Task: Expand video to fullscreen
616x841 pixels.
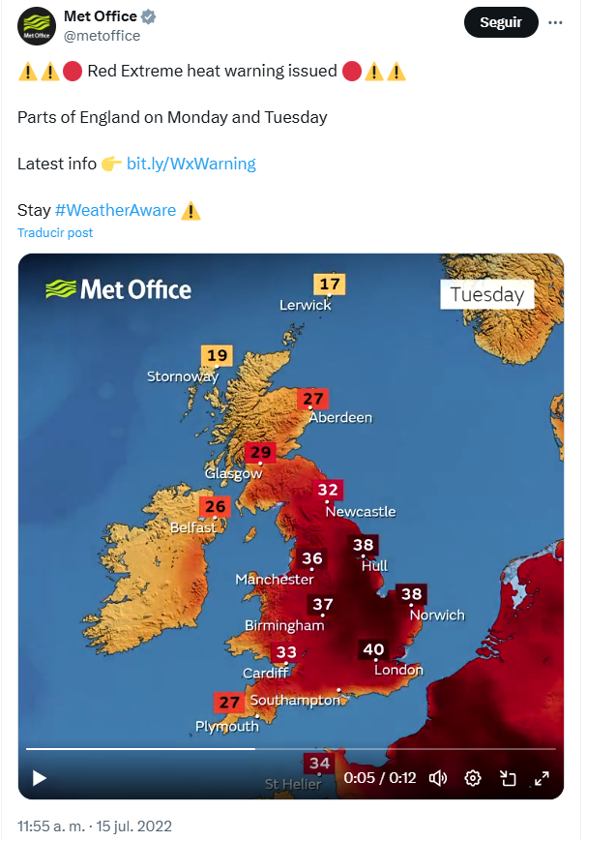Action: click(x=542, y=778)
